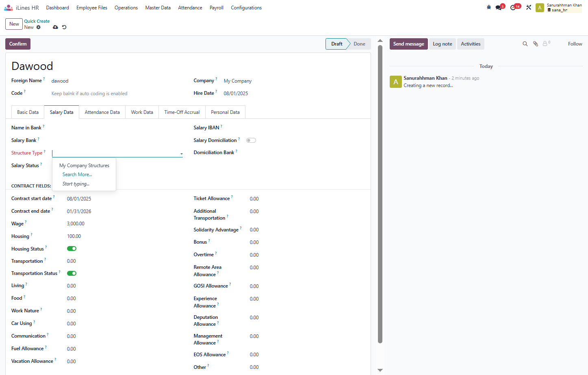Toggle the Transportation Status switch

72,273
